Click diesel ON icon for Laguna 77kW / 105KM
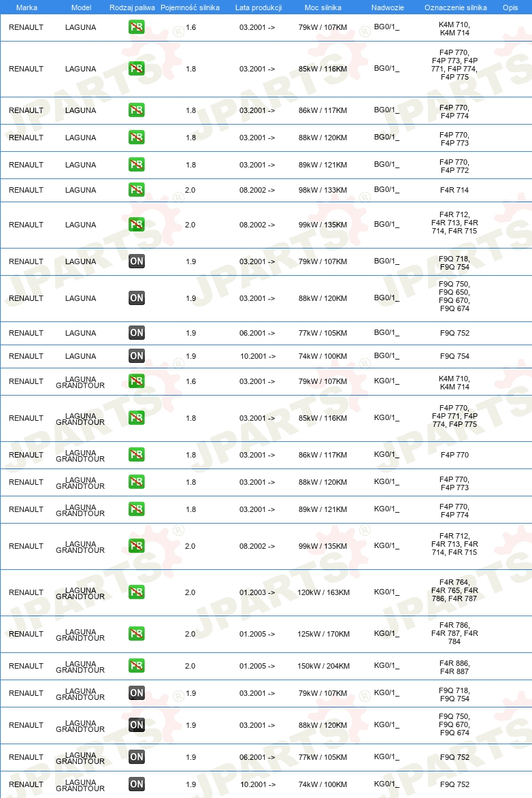This screenshot has width=532, height=798. [x=136, y=333]
